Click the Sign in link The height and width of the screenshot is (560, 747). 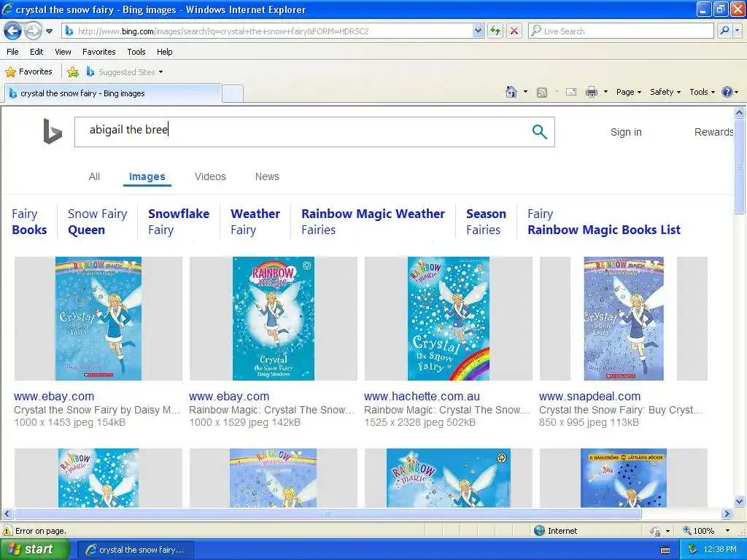point(626,132)
